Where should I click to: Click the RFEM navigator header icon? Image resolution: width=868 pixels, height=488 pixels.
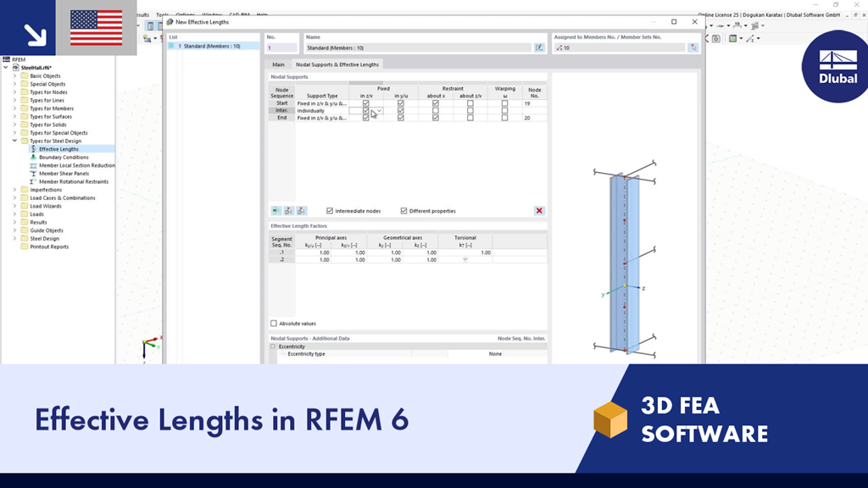coord(6,59)
